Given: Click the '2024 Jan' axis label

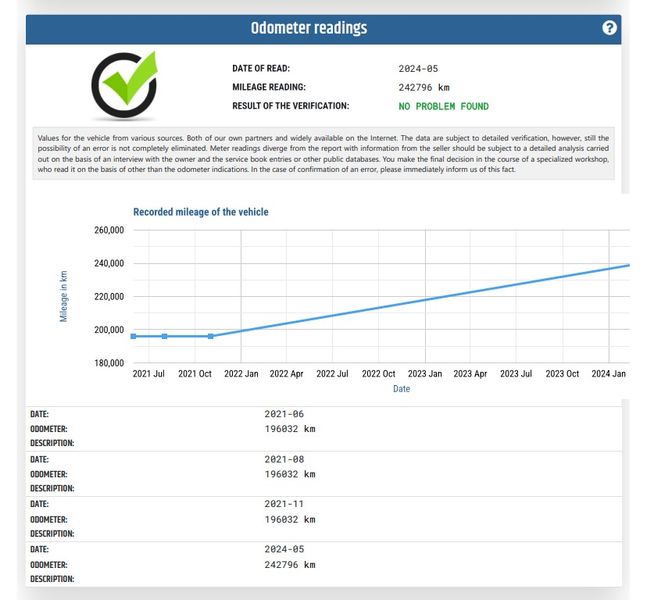Looking at the screenshot, I should pyautogui.click(x=609, y=374).
